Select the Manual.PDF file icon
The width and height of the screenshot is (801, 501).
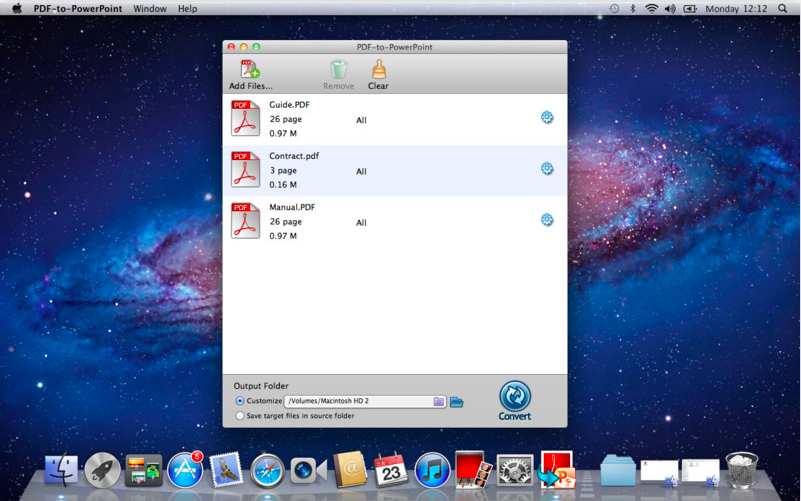pos(245,221)
